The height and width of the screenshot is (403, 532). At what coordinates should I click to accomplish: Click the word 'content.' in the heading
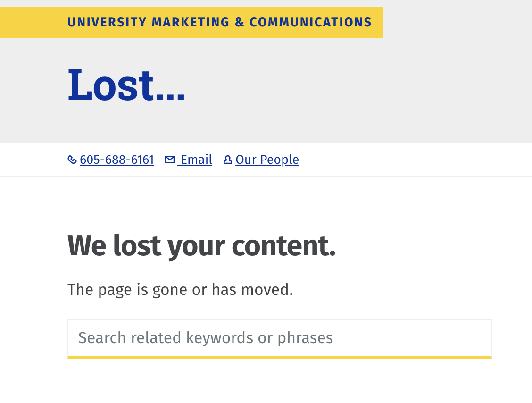click(283, 246)
